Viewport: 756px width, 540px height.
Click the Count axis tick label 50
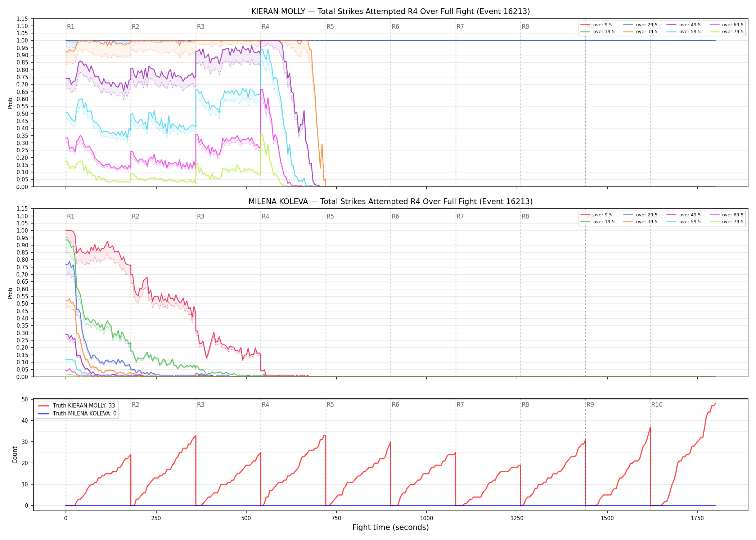(x=25, y=399)
